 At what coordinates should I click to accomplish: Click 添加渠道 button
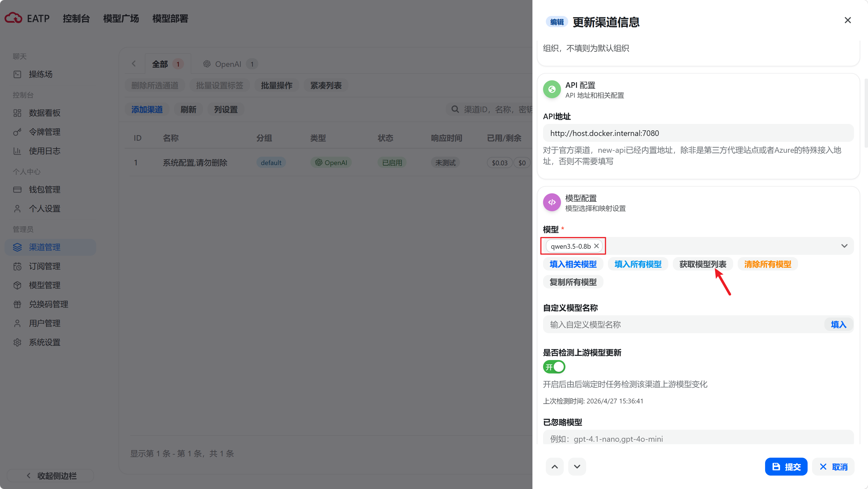point(147,110)
